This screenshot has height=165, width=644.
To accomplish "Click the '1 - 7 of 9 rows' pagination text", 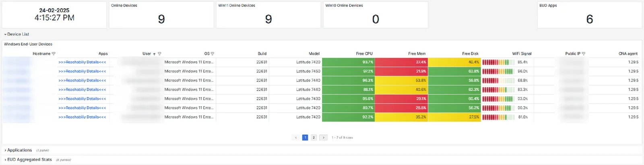I will [342, 138].
